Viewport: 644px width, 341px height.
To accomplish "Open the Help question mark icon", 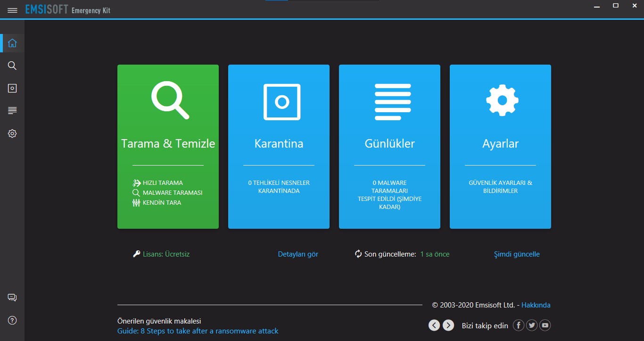I will coord(12,320).
